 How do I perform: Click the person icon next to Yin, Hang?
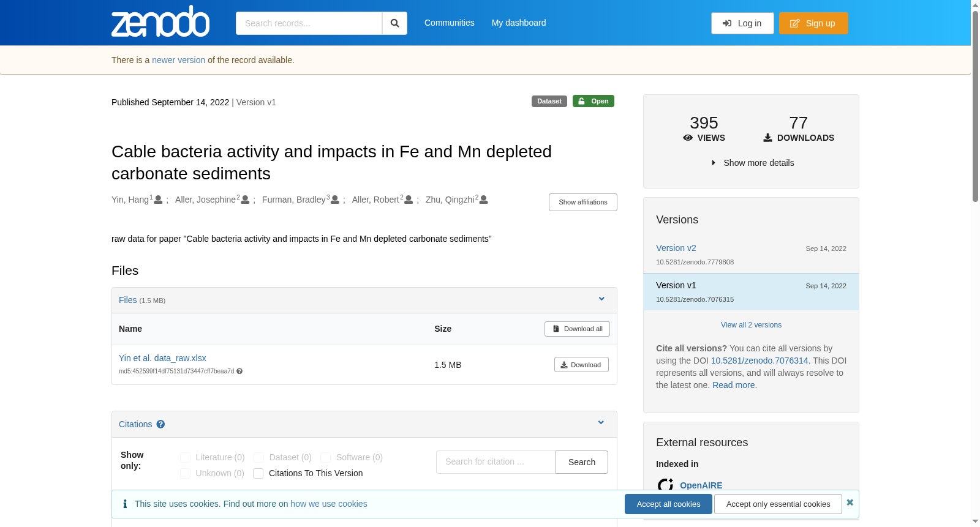click(158, 200)
